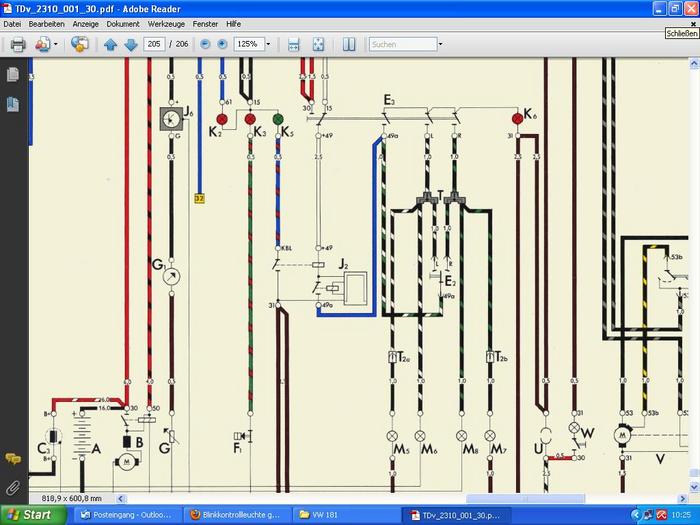Click the G1 gauge symbol
The image size is (700, 525).
click(x=171, y=277)
